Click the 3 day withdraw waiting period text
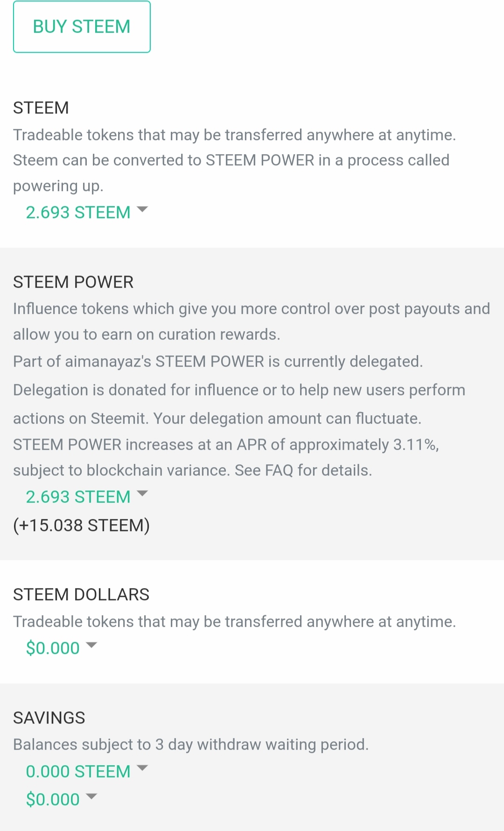Screen dimensions: 504x831 click(191, 745)
